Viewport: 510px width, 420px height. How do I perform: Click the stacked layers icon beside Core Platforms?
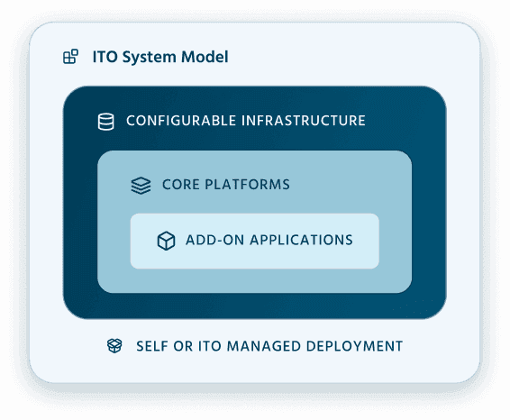[141, 186]
